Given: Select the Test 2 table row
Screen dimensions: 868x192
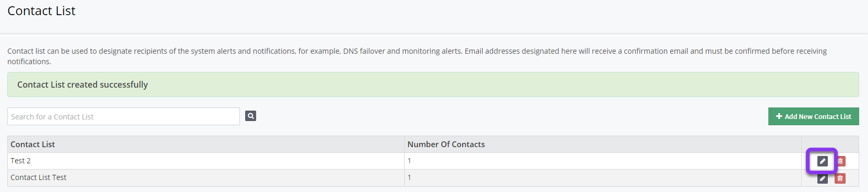Looking at the screenshot, I should (433, 161).
